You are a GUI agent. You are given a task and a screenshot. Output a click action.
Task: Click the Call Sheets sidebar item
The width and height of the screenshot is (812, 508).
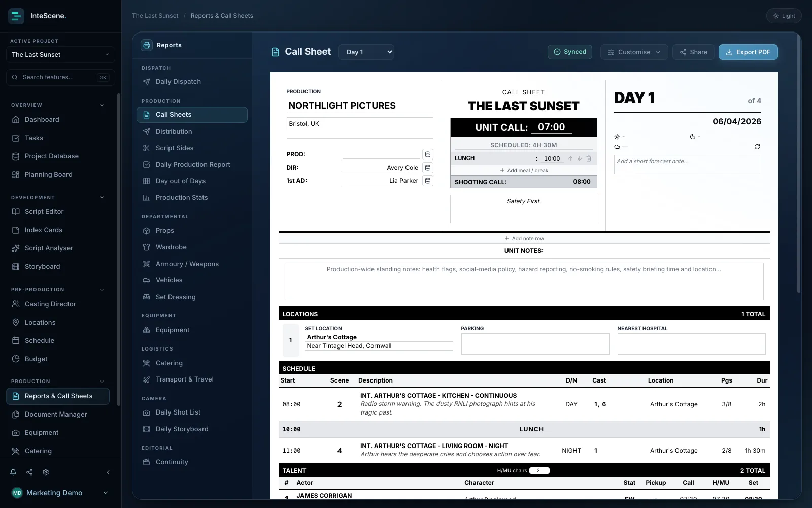192,115
